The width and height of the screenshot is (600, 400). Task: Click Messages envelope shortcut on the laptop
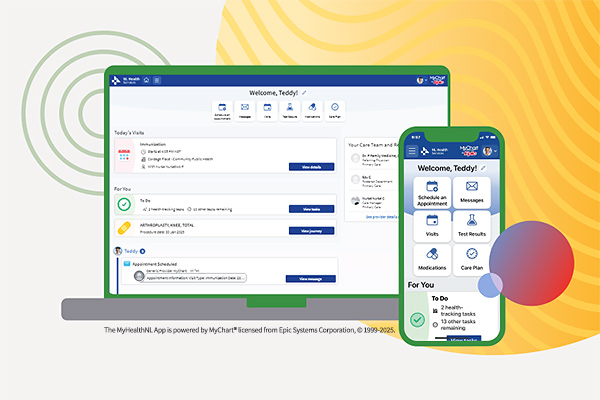pos(244,108)
